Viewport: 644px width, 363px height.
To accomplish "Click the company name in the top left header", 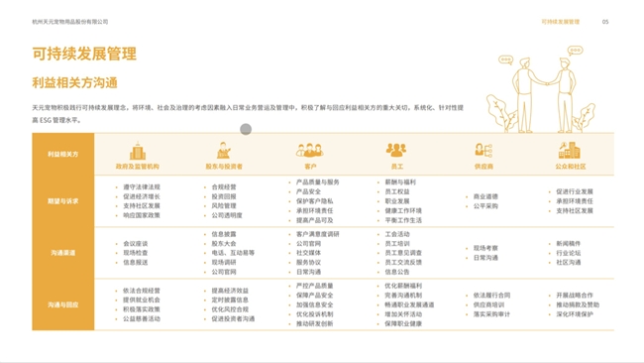I will pyautogui.click(x=69, y=22).
